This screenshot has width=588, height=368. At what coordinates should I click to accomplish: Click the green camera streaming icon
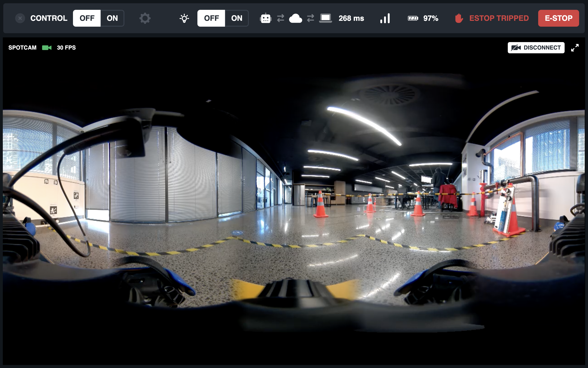coord(47,48)
